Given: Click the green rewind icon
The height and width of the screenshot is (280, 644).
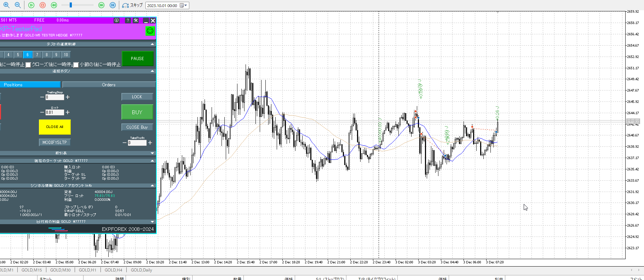Looking at the screenshot, I should click(54, 5).
